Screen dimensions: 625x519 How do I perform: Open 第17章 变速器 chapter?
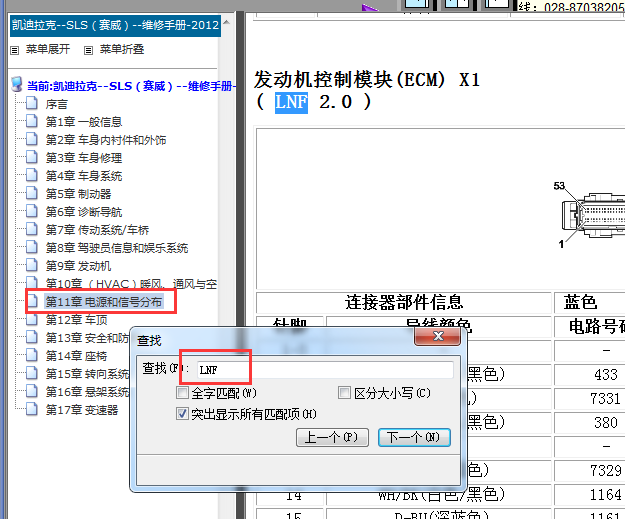82,410
